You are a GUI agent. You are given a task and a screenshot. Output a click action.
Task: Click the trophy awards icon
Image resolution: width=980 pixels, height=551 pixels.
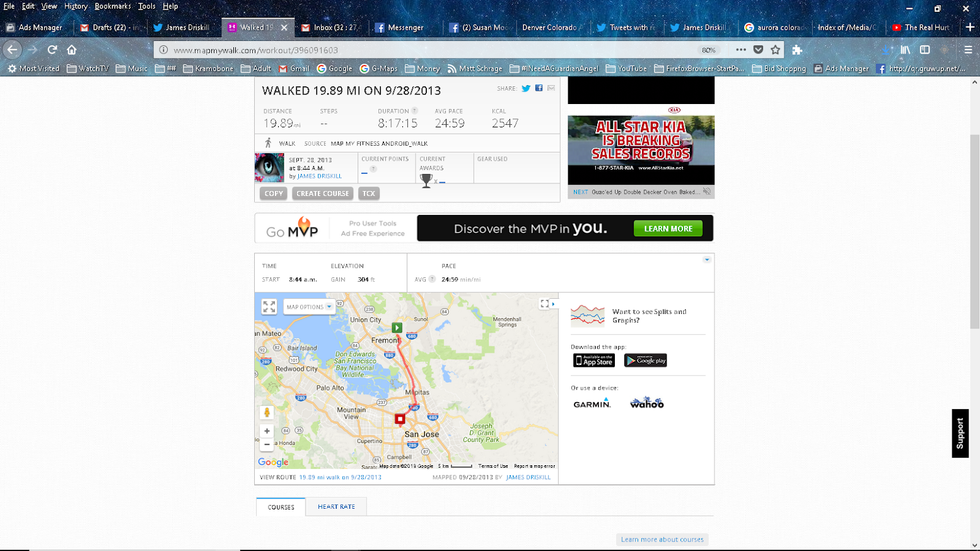pyautogui.click(x=426, y=180)
